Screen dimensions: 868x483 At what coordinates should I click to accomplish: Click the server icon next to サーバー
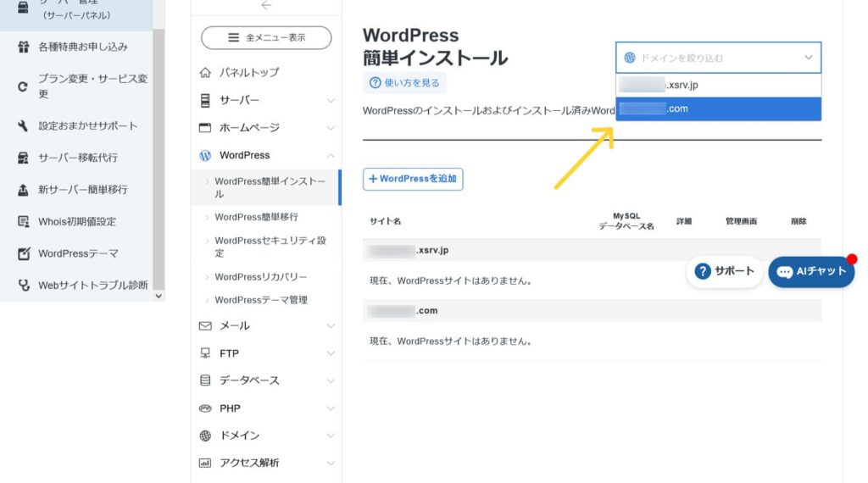(205, 100)
